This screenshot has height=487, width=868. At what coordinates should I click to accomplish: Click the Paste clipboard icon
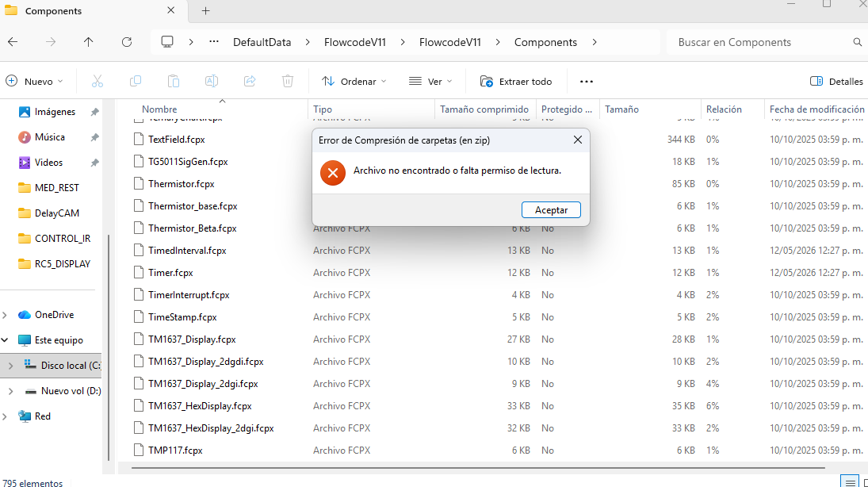(174, 82)
